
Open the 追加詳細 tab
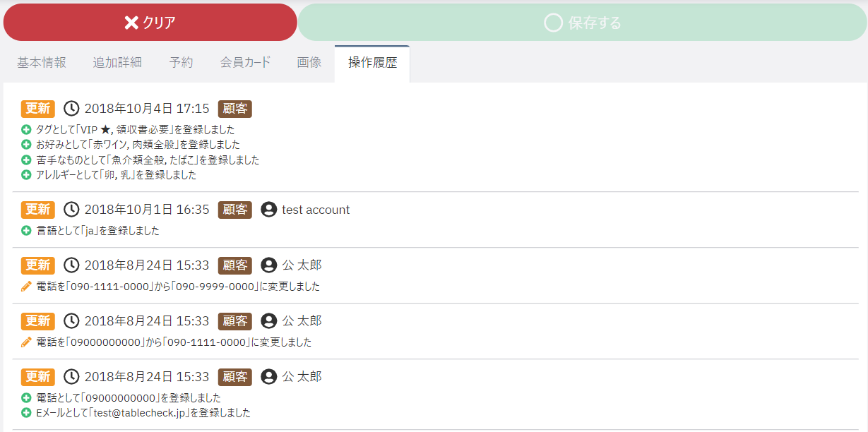coord(117,62)
